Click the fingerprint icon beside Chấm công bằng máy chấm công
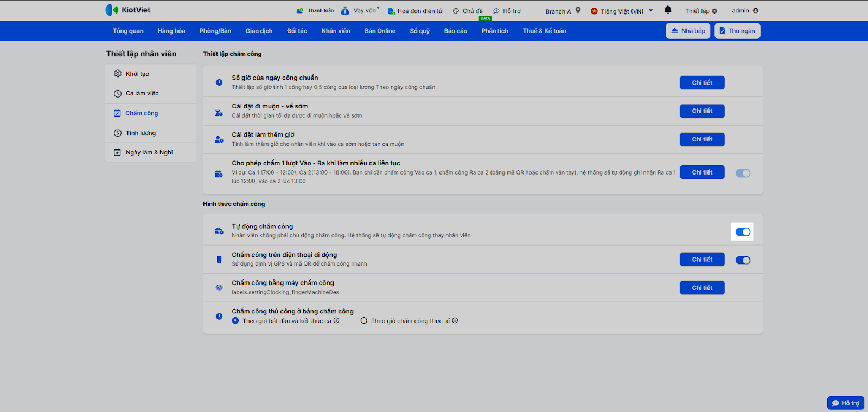This screenshot has width=868, height=412. (x=219, y=288)
